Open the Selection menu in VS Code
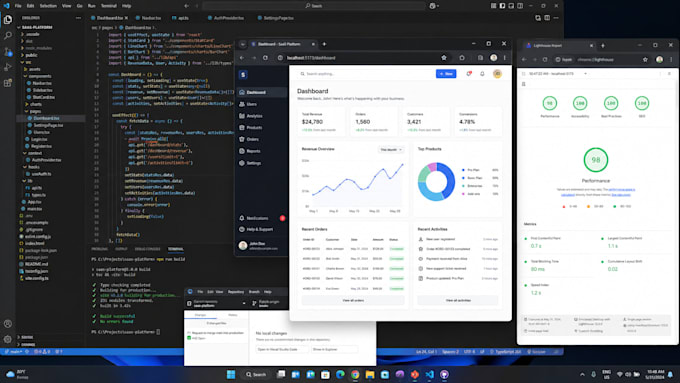This screenshot has height=383, width=680. tap(48, 6)
